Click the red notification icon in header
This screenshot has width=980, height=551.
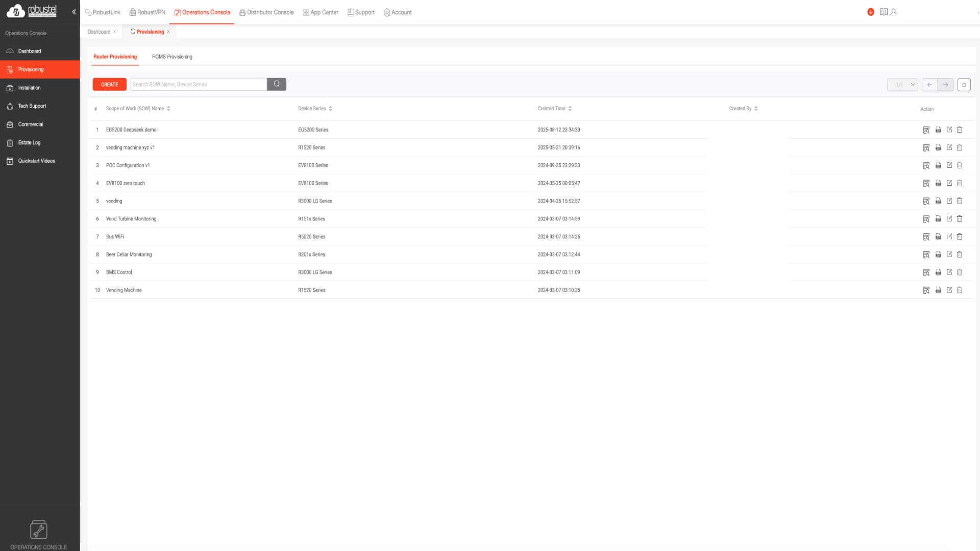[871, 12]
